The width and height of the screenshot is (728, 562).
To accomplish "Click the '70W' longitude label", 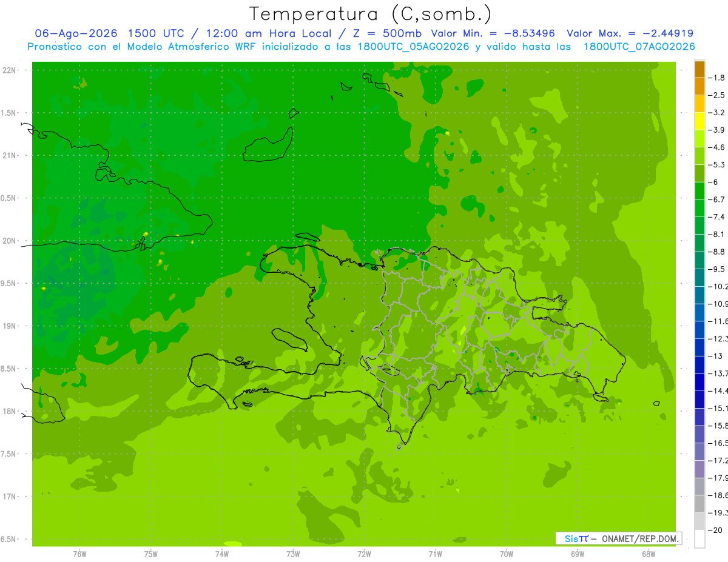I will 507,554.
